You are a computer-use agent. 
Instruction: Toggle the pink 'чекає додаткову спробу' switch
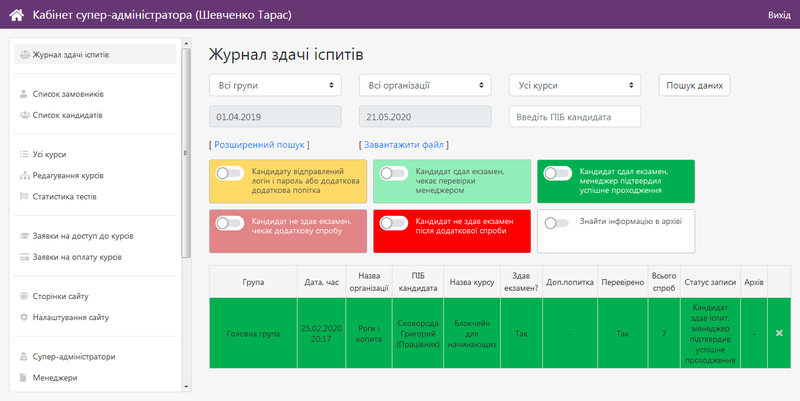230,223
